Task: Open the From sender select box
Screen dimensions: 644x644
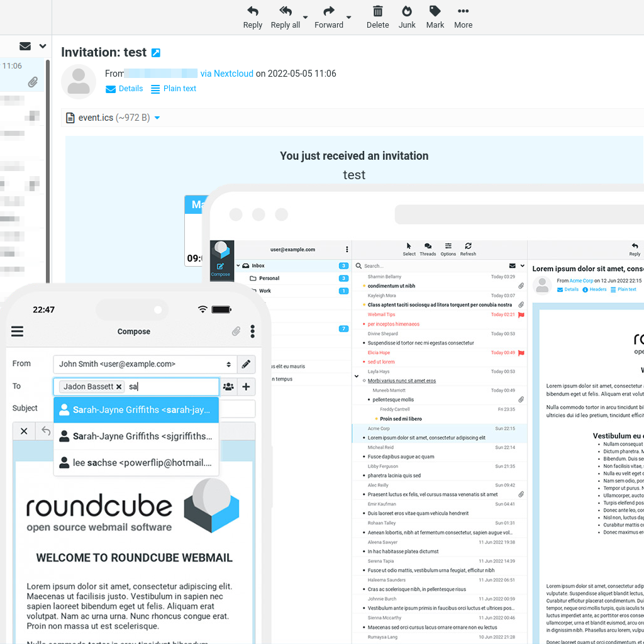Action: point(145,364)
